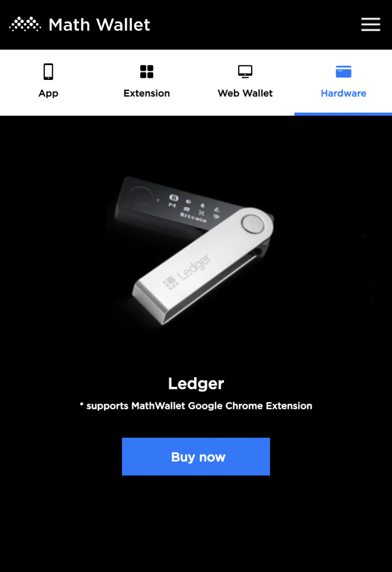This screenshot has width=392, height=572.
Task: Select the App phone icon
Action: click(x=49, y=72)
